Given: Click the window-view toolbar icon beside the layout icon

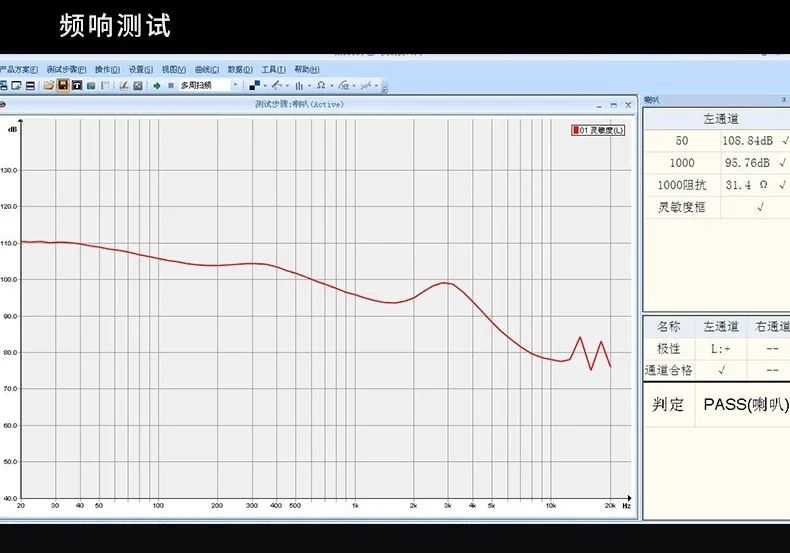Looking at the screenshot, I should [16, 86].
